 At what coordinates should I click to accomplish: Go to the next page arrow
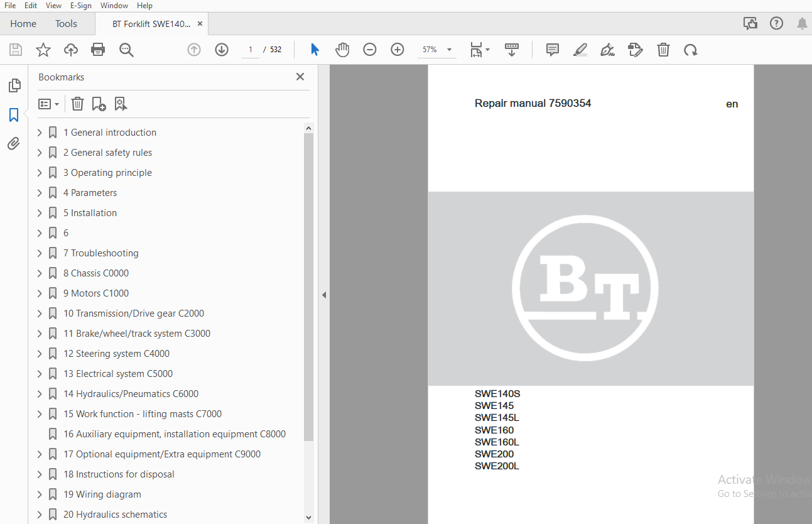(x=222, y=50)
